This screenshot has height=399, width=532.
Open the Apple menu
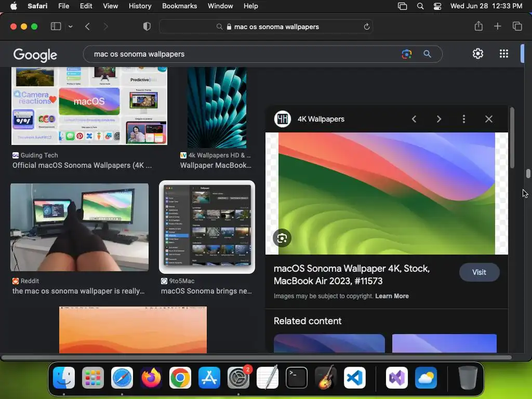14,6
